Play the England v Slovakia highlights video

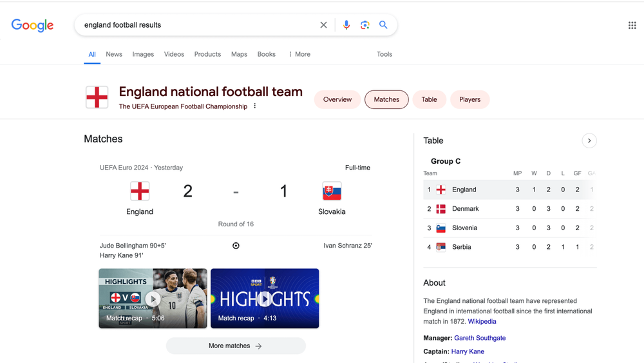coord(153,299)
